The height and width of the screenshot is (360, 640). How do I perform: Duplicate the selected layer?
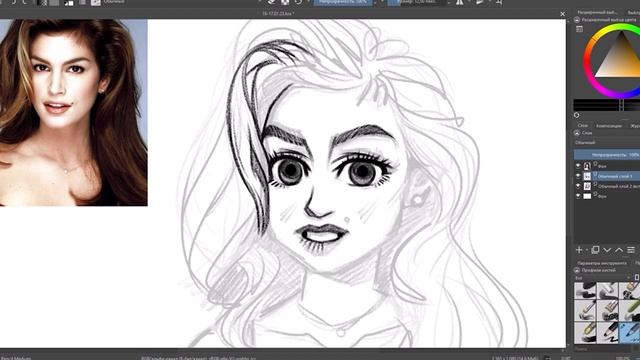click(595, 249)
